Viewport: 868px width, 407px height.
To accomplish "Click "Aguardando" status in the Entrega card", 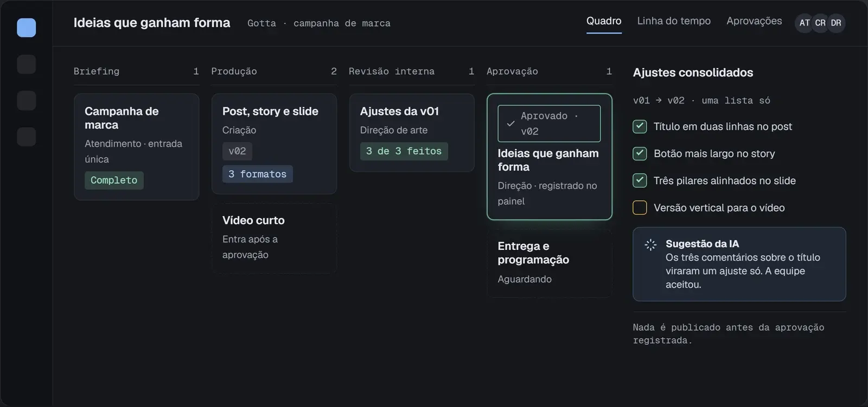I will point(525,279).
